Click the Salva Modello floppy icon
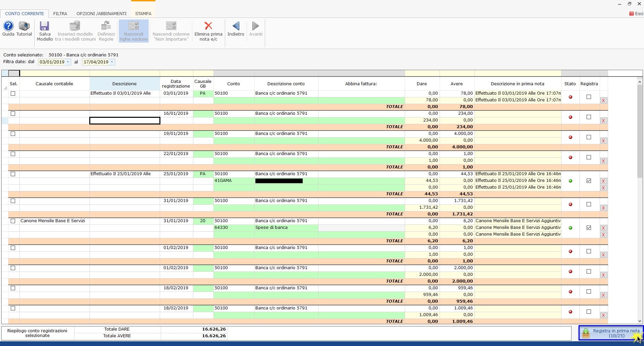The image size is (644, 346). point(45,26)
